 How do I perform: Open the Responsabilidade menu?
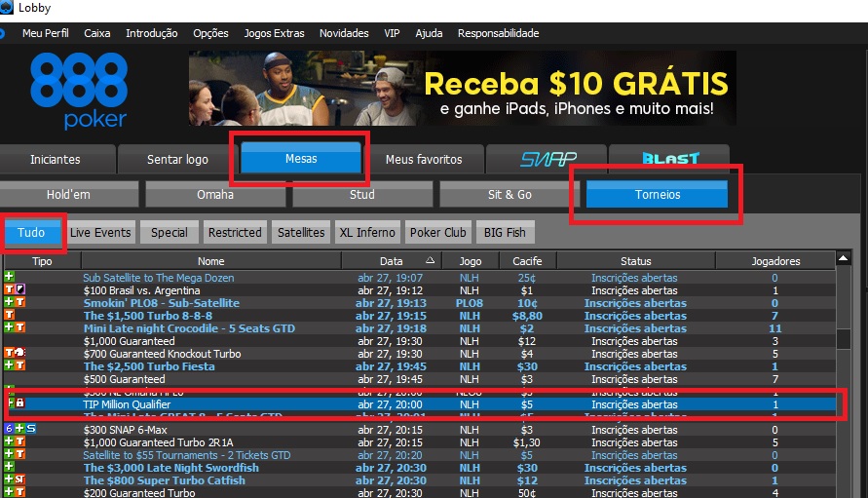pos(498,33)
